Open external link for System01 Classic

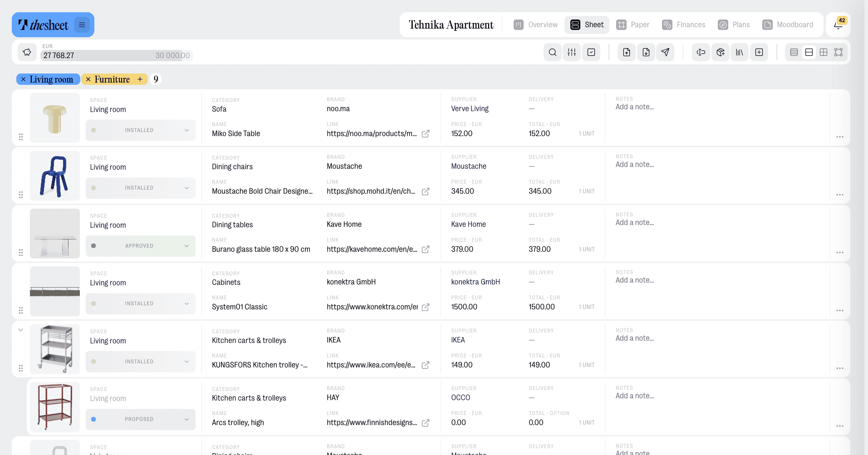click(x=426, y=307)
